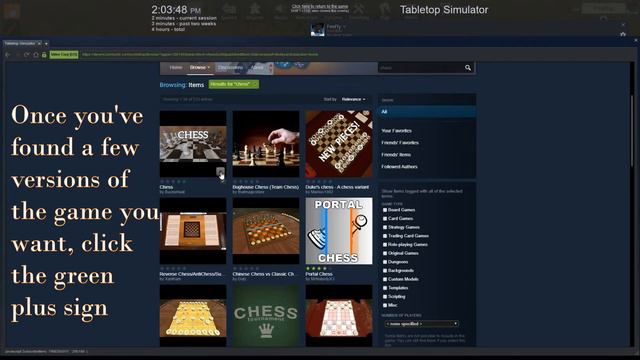Click the Valve Corp certificate badge
The height and width of the screenshot is (360, 640).
64,55
